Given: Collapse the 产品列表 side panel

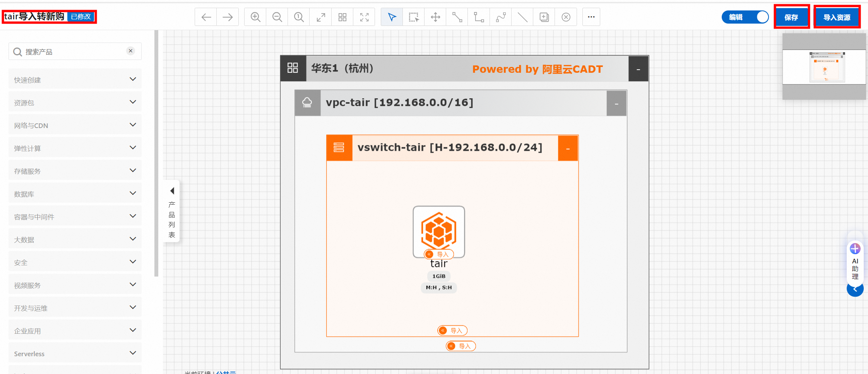Looking at the screenshot, I should [172, 211].
